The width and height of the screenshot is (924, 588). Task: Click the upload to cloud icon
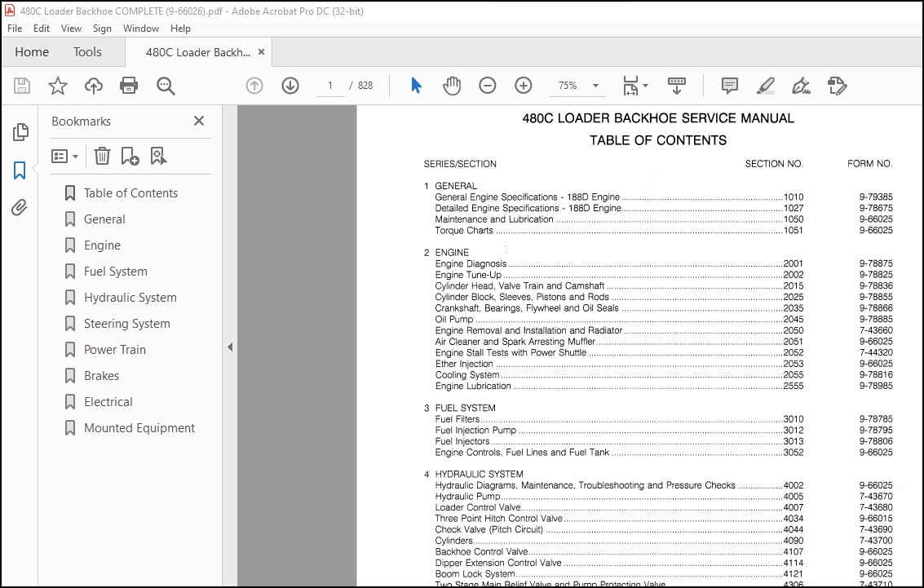(x=94, y=86)
